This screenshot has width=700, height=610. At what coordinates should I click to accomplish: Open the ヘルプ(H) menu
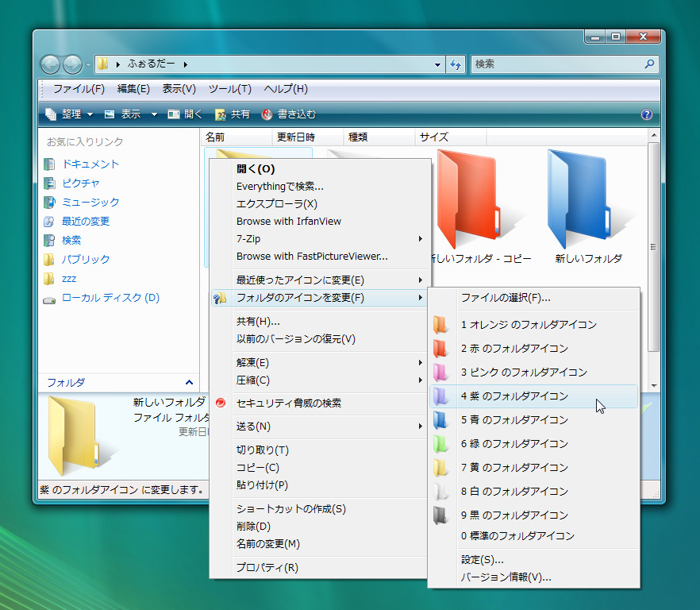coord(285,89)
